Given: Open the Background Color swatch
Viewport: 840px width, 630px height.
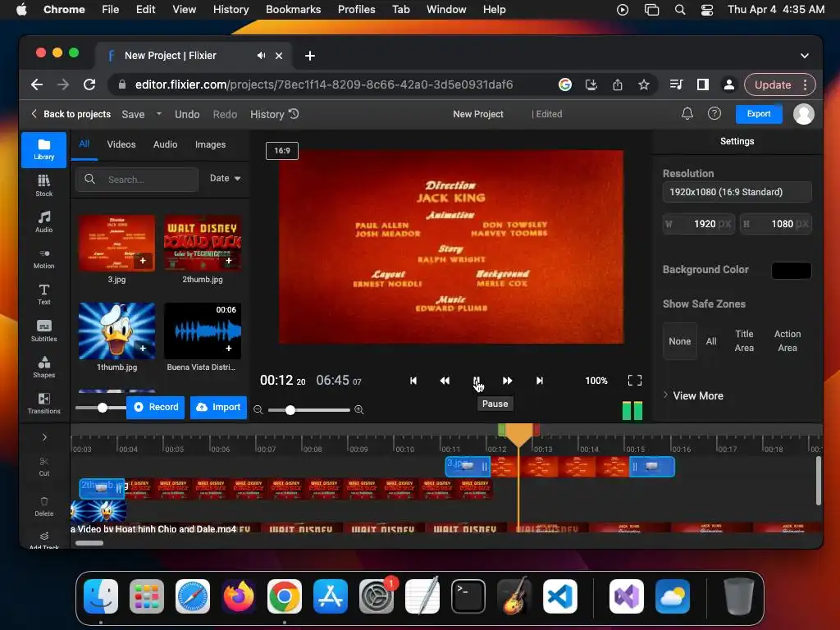Looking at the screenshot, I should click(x=791, y=270).
